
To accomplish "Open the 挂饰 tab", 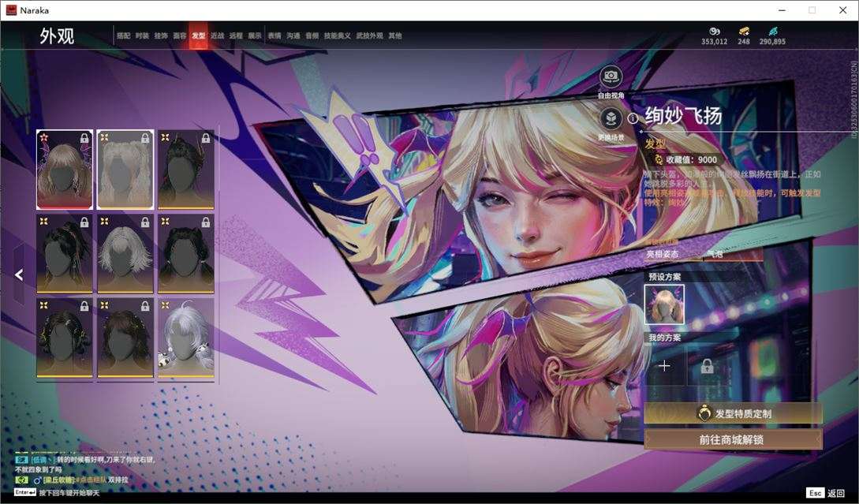I will 161,35.
